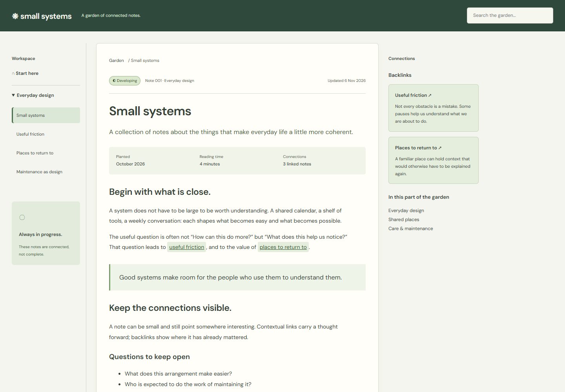565x392 pixels.
Task: Open Start here in the workspace sidebar
Action: pyautogui.click(x=25, y=73)
